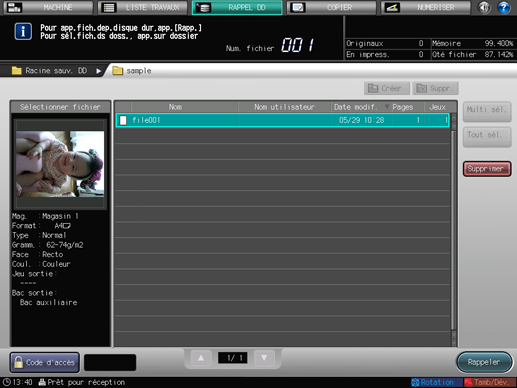Click the Multi sél. button
The width and height of the screenshot is (517, 388).
pyautogui.click(x=487, y=111)
